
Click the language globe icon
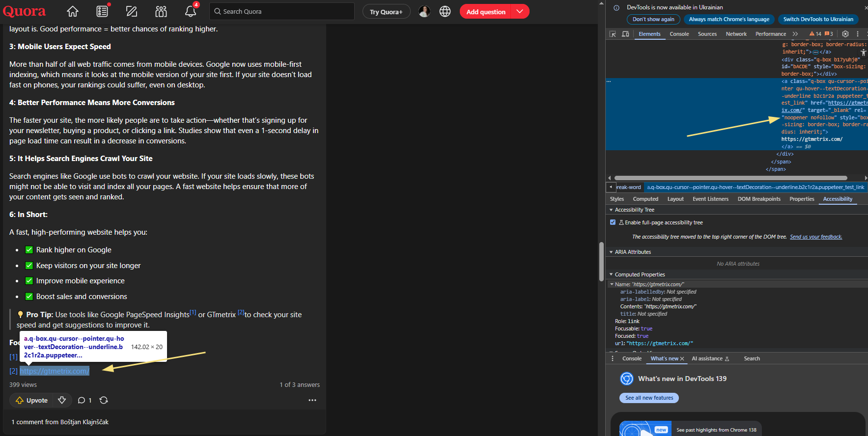445,11
